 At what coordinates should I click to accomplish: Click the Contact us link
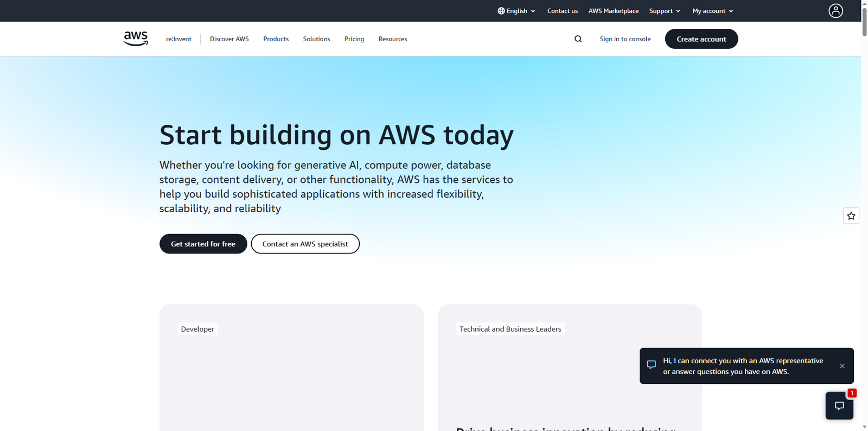[x=563, y=11]
